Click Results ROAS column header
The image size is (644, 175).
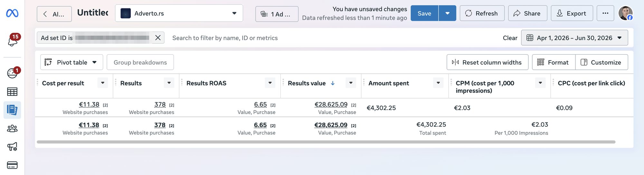[206, 83]
